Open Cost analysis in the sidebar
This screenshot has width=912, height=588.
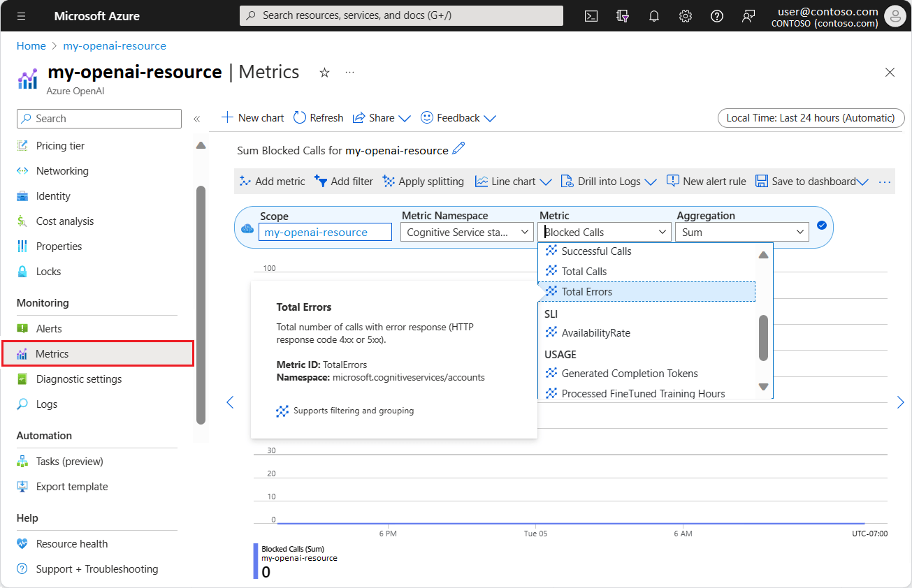64,221
